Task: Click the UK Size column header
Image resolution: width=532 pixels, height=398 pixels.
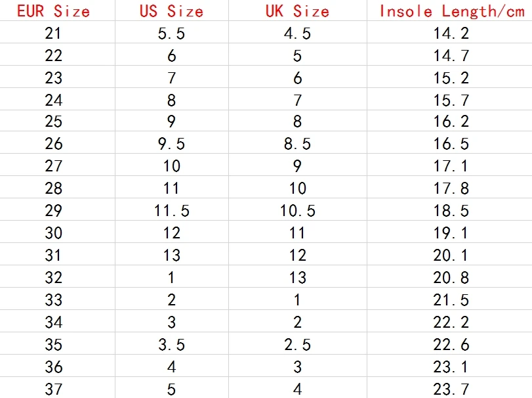Action: pos(298,11)
